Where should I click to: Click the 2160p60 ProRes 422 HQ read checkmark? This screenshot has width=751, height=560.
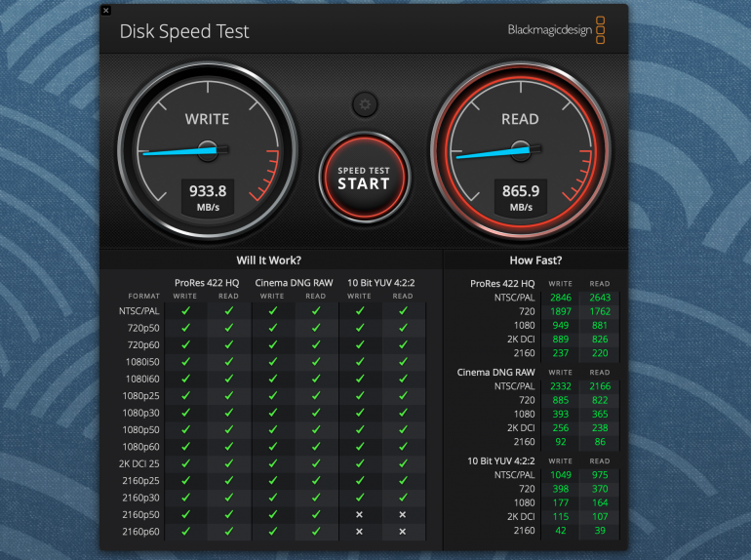(228, 532)
